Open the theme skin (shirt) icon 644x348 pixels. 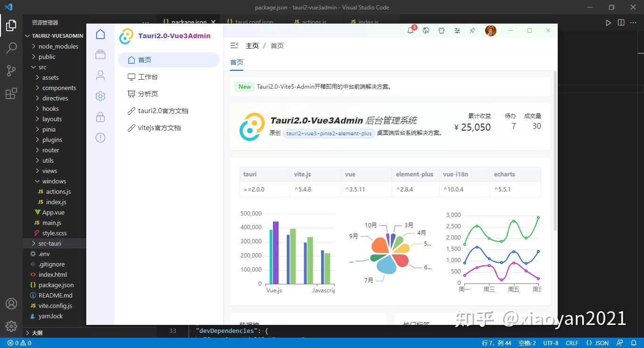tap(441, 31)
